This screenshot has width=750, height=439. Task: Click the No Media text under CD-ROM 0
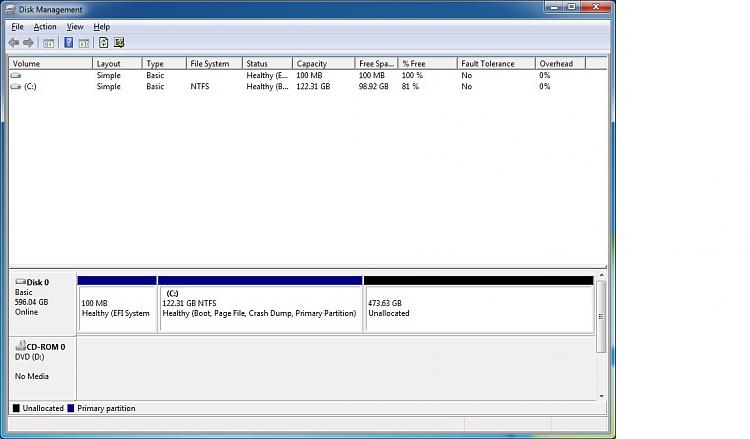32,376
